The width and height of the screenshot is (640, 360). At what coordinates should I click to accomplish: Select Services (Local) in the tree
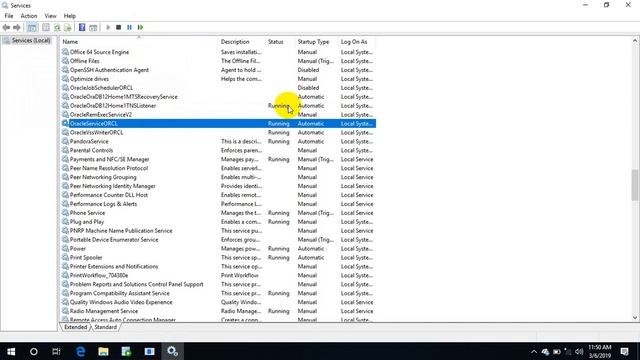point(27,40)
